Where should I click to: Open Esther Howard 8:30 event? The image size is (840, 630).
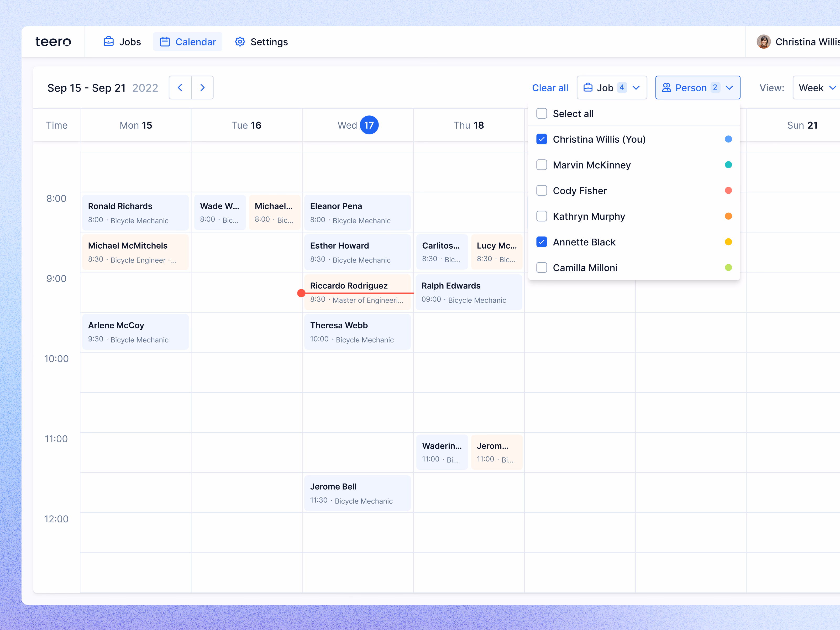coord(357,252)
